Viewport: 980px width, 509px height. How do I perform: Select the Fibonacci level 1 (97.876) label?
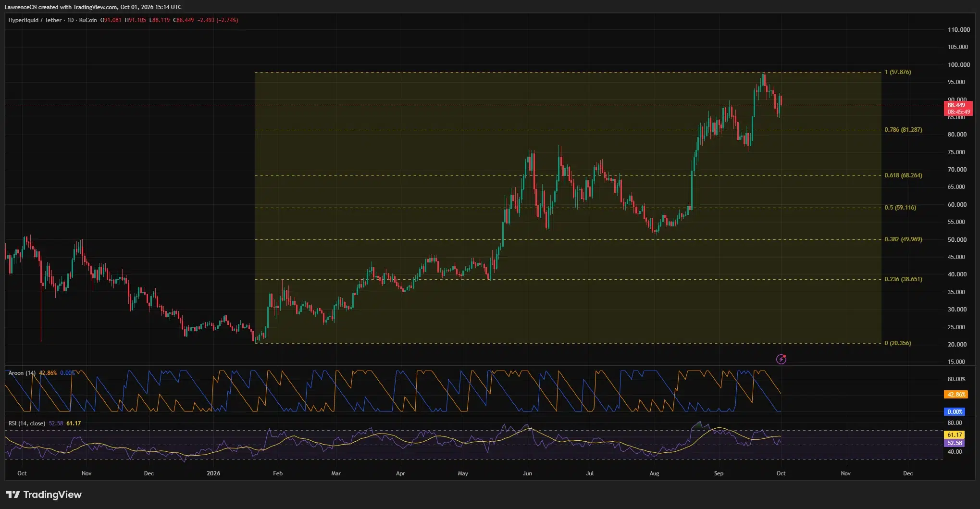898,72
